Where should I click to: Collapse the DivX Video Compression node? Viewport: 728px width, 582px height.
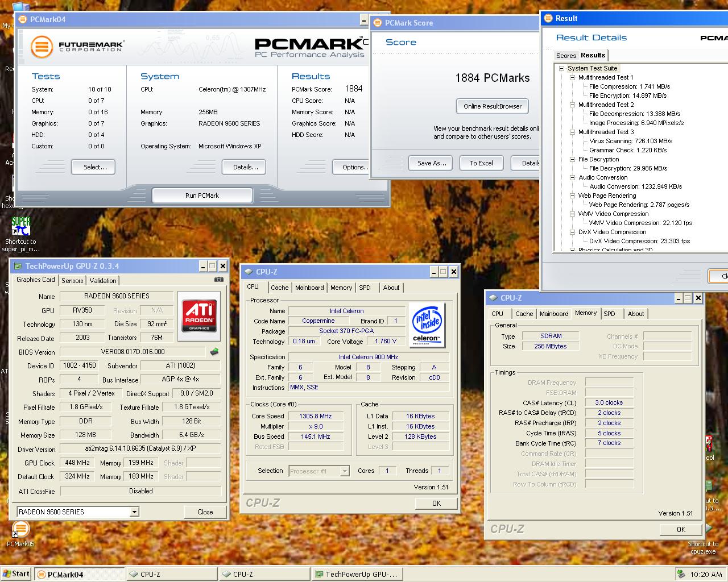pos(573,232)
